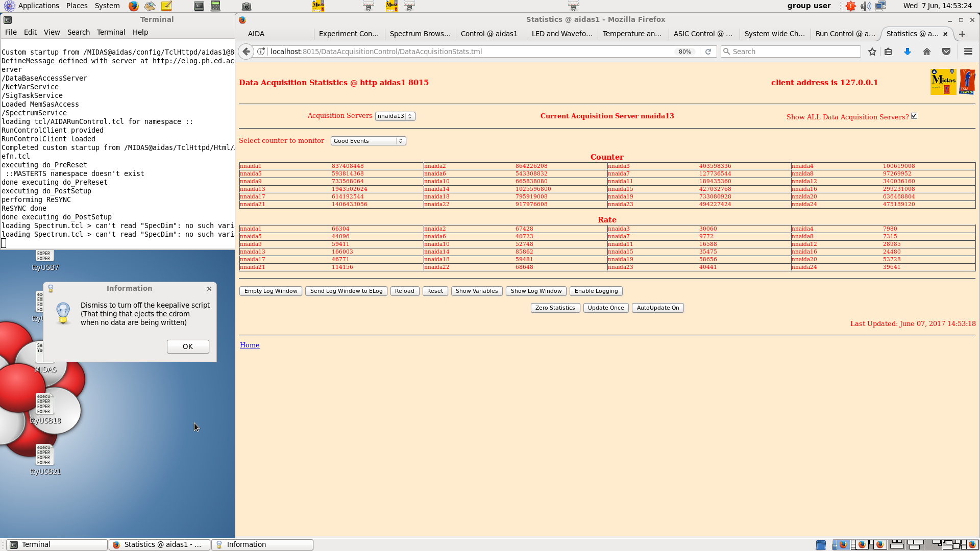Click the Zero Statistics button
This screenshot has height=551, width=980.
click(555, 308)
